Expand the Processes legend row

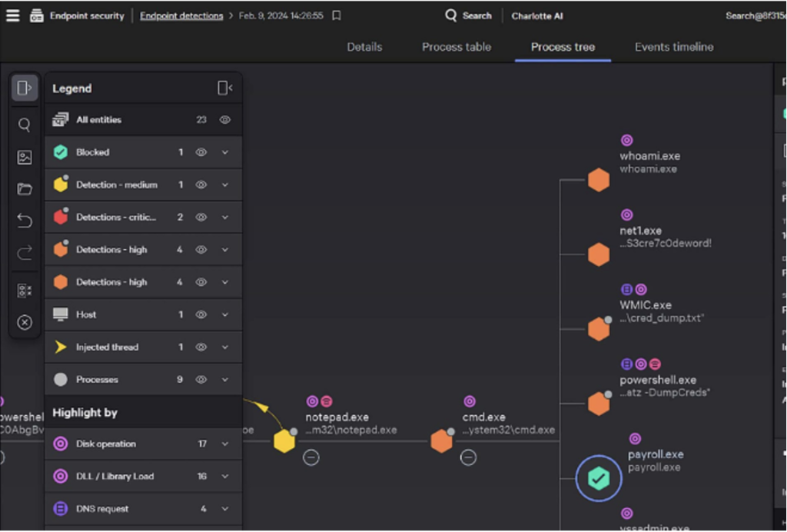pos(225,380)
